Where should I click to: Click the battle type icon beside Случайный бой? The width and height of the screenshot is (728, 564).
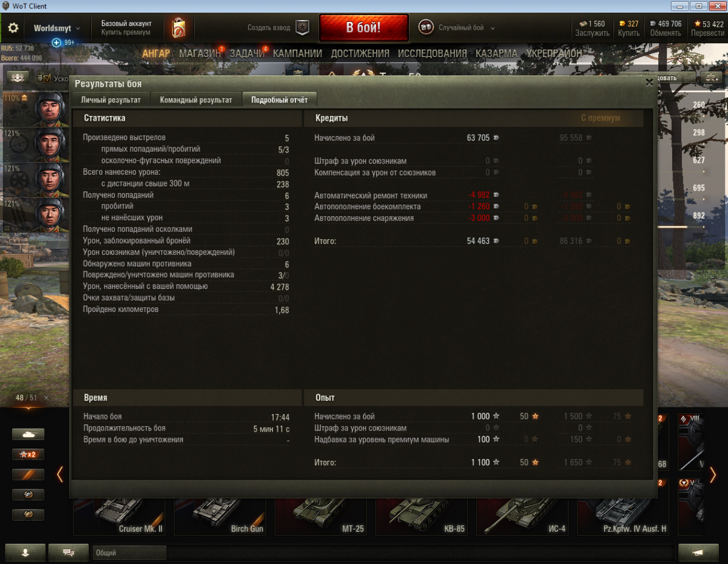pyautogui.click(x=426, y=28)
